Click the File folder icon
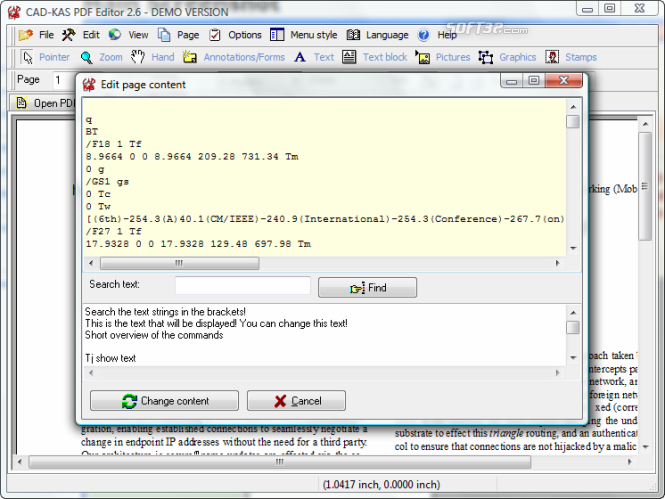Screen dimensions: 665x499 click(26, 35)
